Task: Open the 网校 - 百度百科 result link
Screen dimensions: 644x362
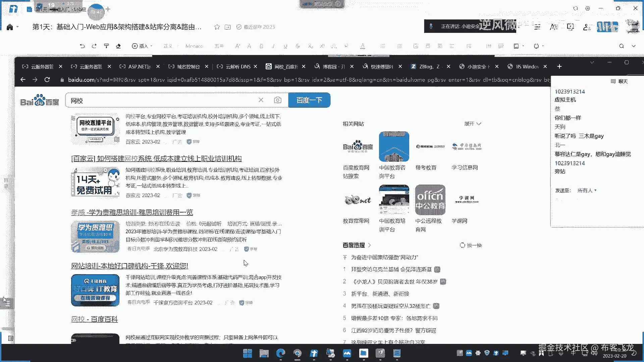Action: (95, 319)
